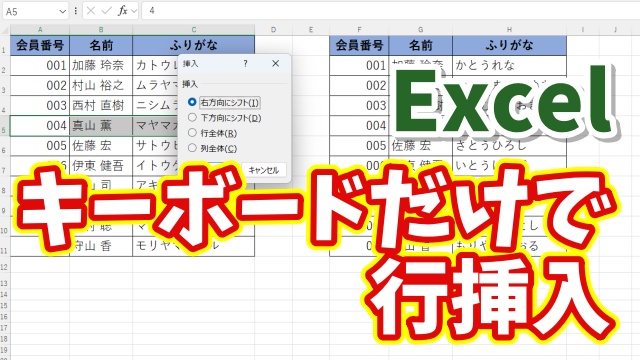Select column E header
Screen dimensions: 640x360
(311, 30)
